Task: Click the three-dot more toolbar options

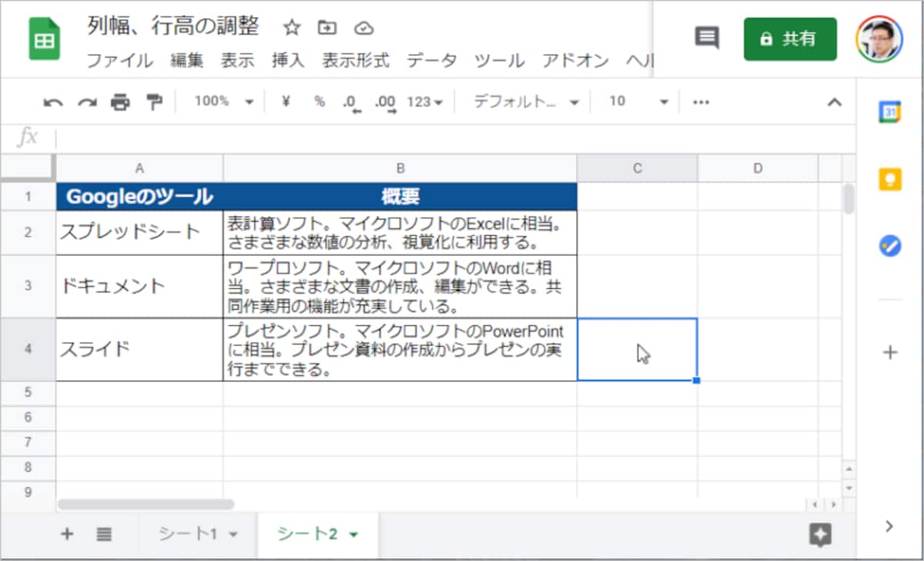Action: [701, 101]
